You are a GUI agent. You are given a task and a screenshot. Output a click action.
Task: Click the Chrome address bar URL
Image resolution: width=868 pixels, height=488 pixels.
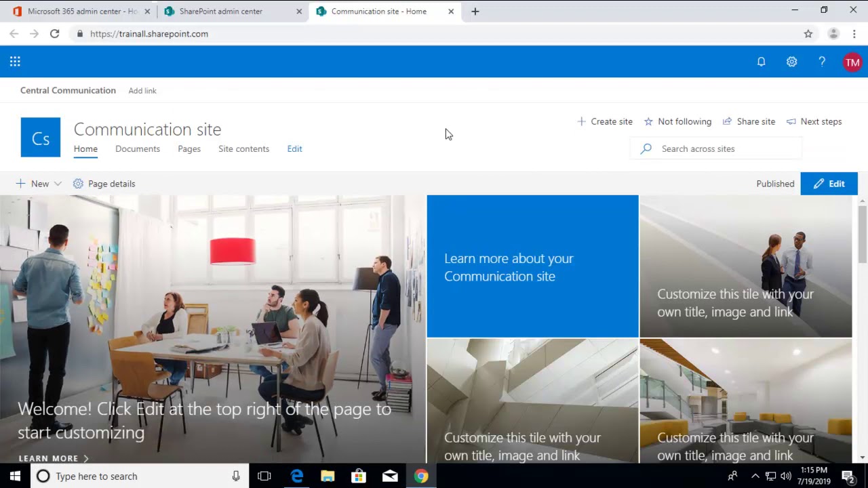tap(149, 34)
